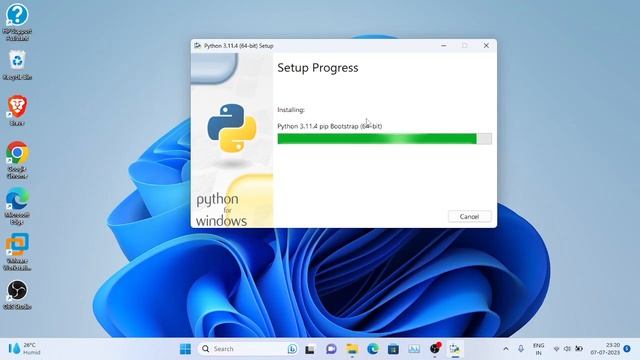Click the 'Setup Progress' heading
This screenshot has height=360, width=640.
pos(318,68)
